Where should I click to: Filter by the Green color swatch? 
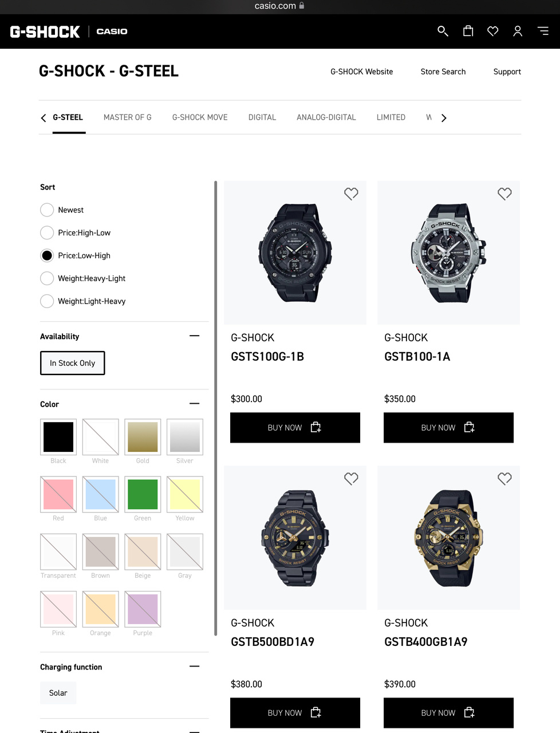[x=143, y=494]
